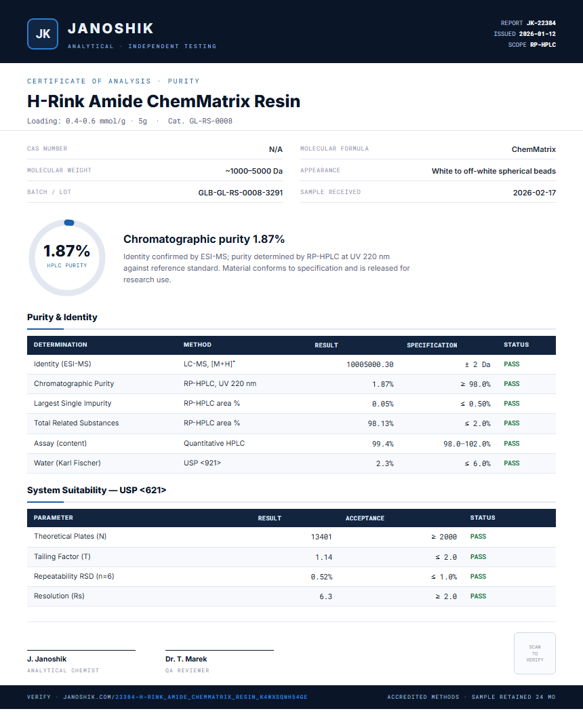Click batch number GLB-GL-RS-0008-3291
This screenshot has width=583, height=728.
[x=240, y=193]
